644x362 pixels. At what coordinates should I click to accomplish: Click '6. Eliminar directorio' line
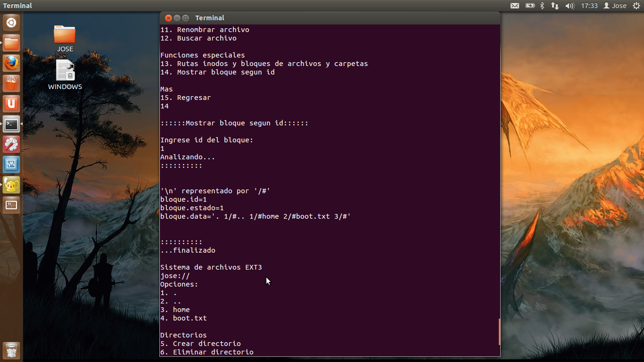207,352
